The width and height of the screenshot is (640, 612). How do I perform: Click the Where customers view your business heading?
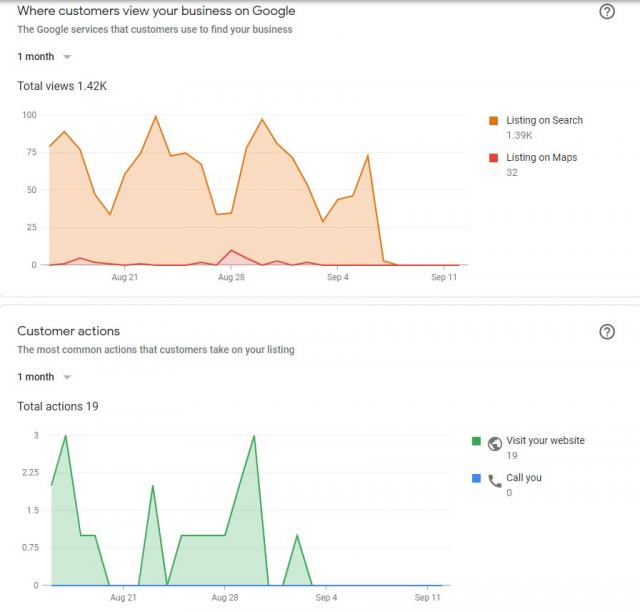click(156, 11)
